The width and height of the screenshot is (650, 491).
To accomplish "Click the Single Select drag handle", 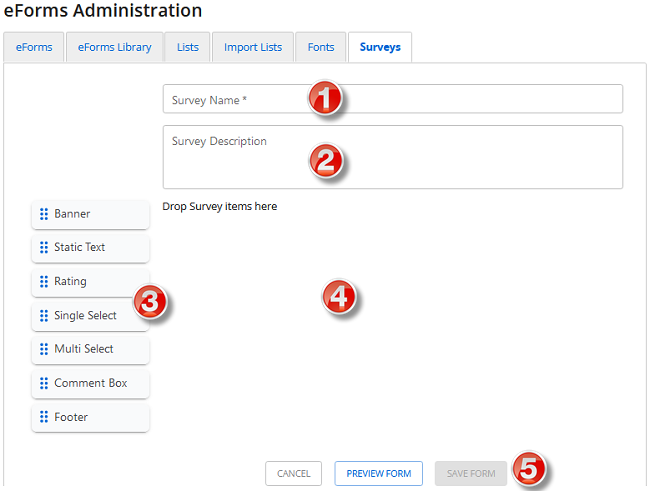I will 44,316.
